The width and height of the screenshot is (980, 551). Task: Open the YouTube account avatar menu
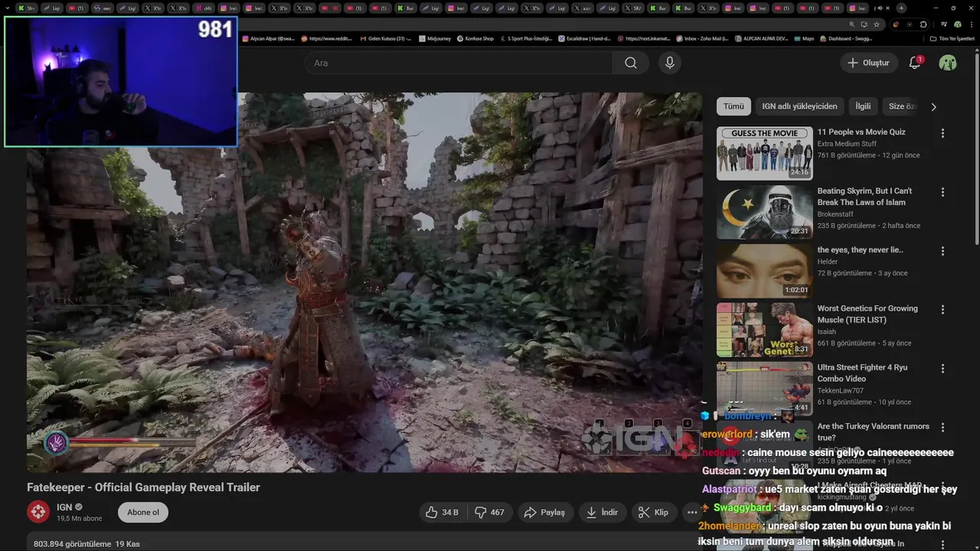coord(948,63)
